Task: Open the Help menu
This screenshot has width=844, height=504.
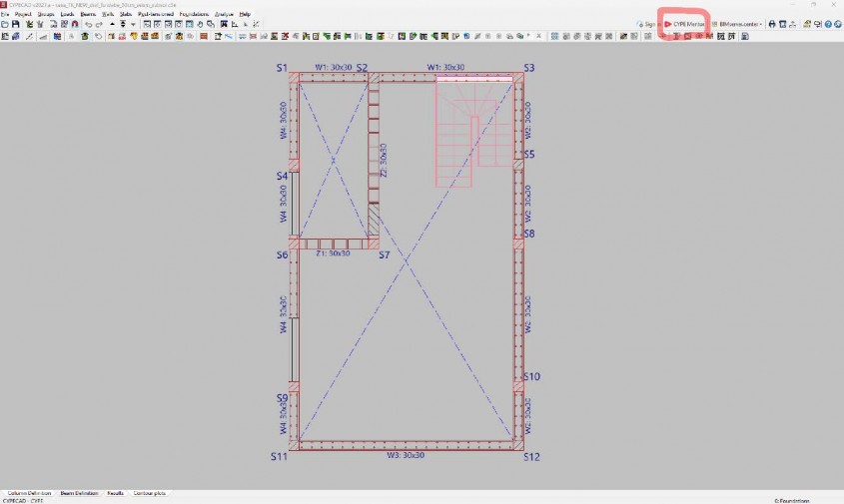Action: pos(245,14)
